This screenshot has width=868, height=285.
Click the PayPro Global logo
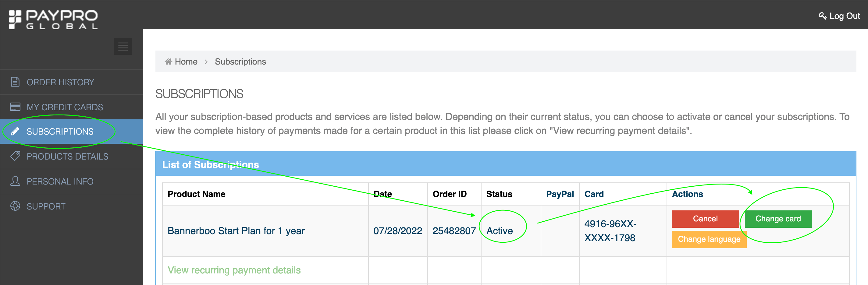coord(53,19)
